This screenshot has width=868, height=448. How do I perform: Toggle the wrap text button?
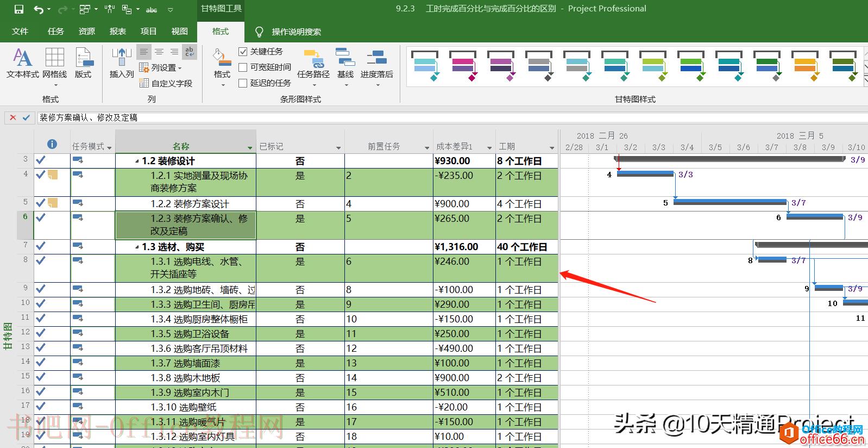click(190, 52)
